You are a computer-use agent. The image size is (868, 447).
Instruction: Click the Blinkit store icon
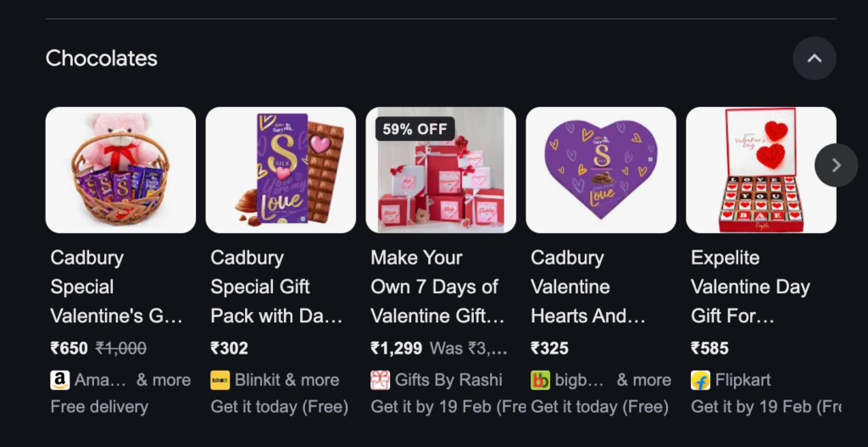click(220, 380)
